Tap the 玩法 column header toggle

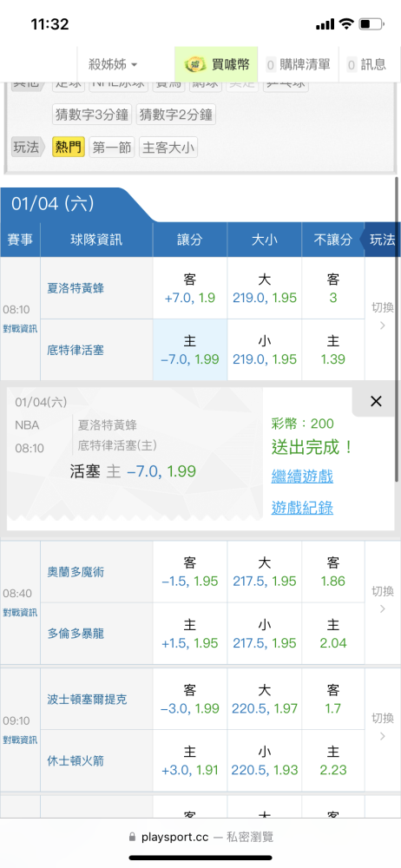pos(380,240)
